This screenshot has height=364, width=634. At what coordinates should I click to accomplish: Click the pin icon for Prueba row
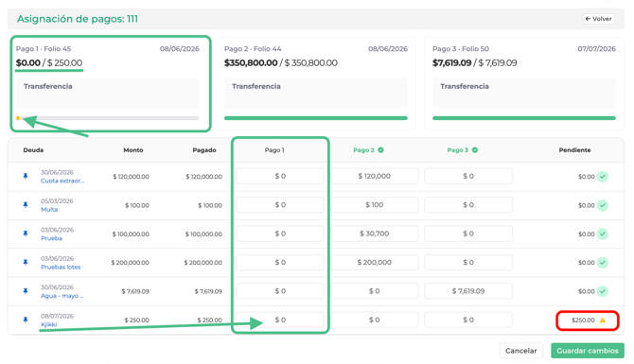(26, 234)
